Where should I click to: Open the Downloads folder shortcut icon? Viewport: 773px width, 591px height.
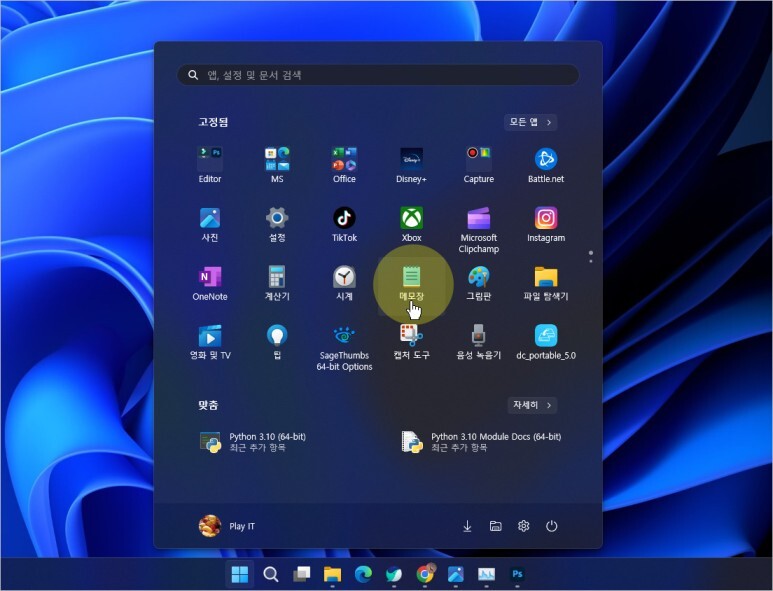(x=467, y=526)
